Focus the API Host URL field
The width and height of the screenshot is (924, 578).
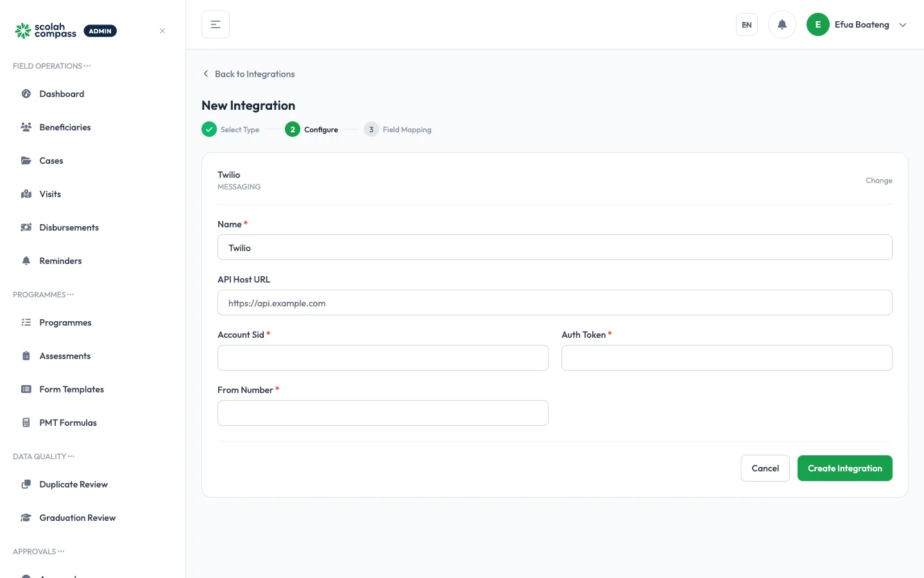click(555, 302)
